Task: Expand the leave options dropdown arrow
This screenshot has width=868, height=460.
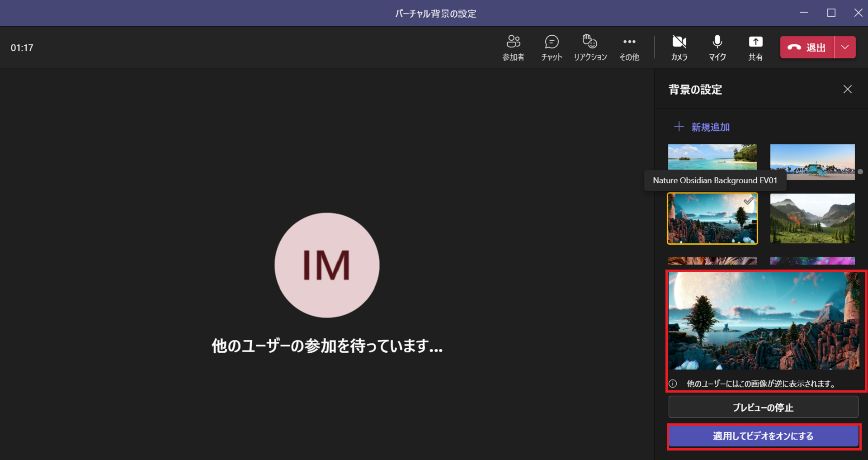Action: click(x=845, y=47)
